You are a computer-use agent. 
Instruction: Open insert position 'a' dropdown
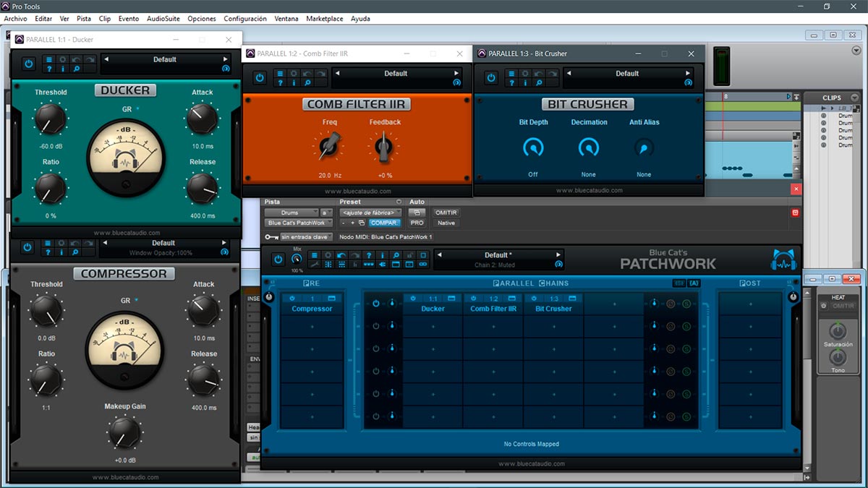327,213
